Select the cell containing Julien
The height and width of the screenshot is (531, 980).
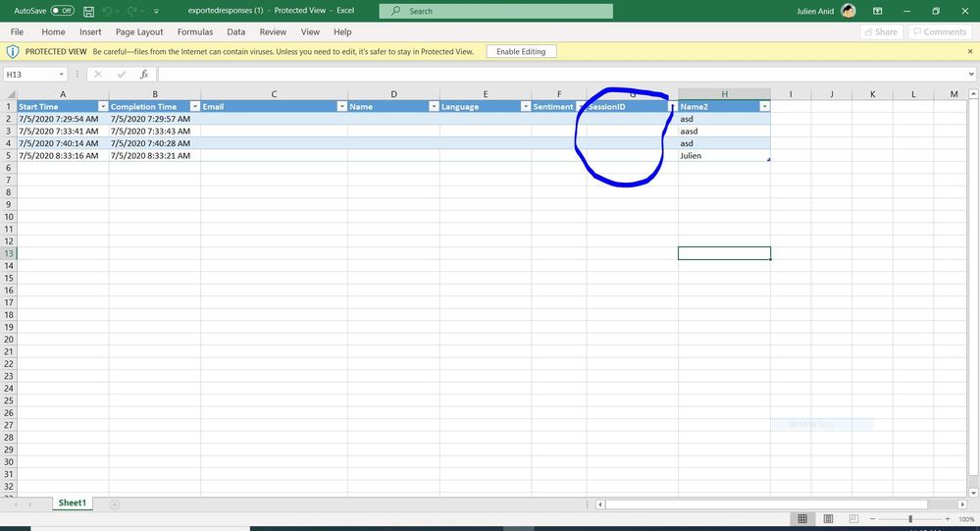point(724,156)
